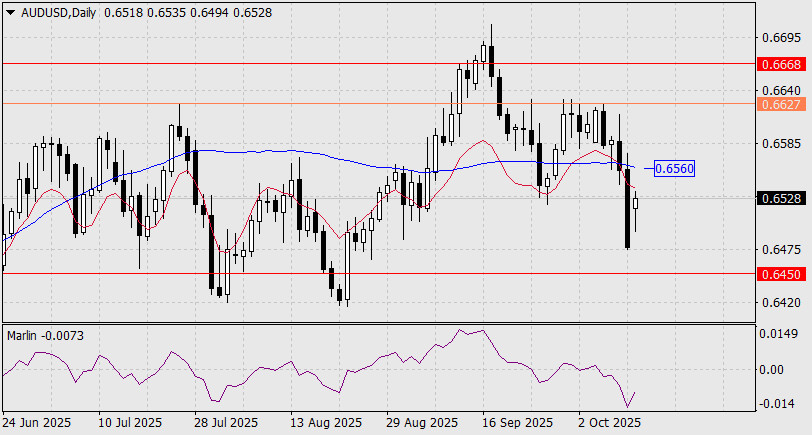The height and width of the screenshot is (435, 812).
Task: Click the 0.6475 price axis value
Action: [781, 250]
